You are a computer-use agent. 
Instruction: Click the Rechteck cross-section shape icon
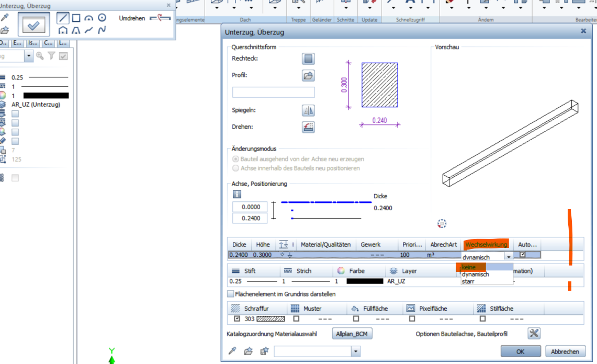[x=308, y=59]
